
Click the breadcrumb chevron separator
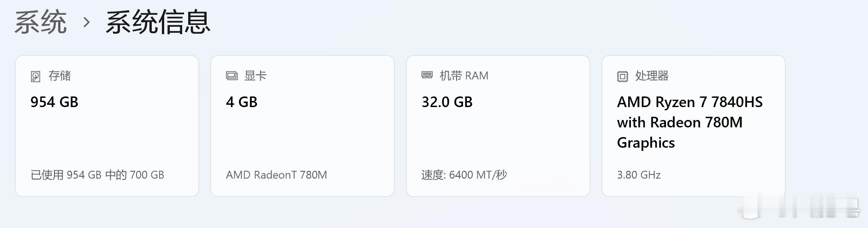pyautogui.click(x=86, y=22)
